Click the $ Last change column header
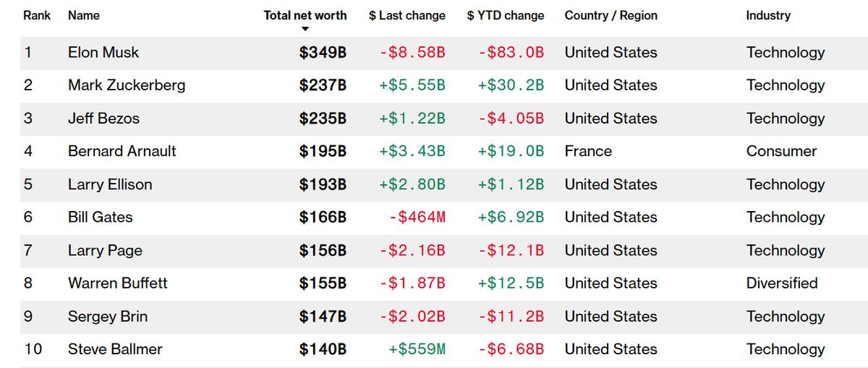868x368 pixels. pos(407,15)
